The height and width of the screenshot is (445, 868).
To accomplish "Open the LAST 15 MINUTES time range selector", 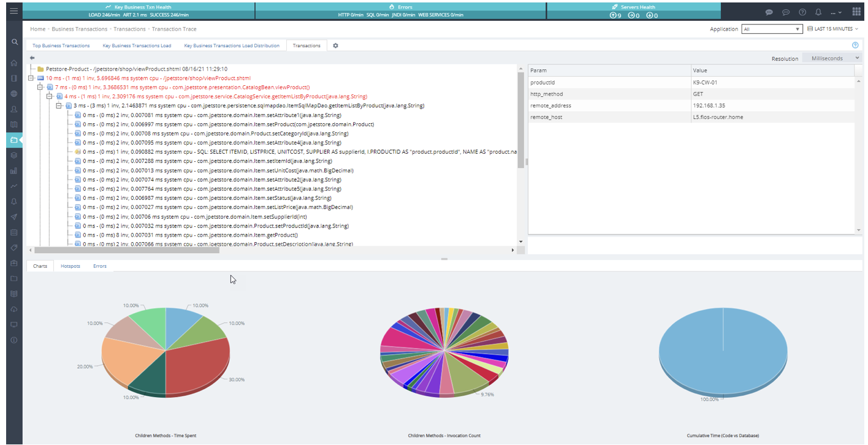I will click(x=833, y=29).
